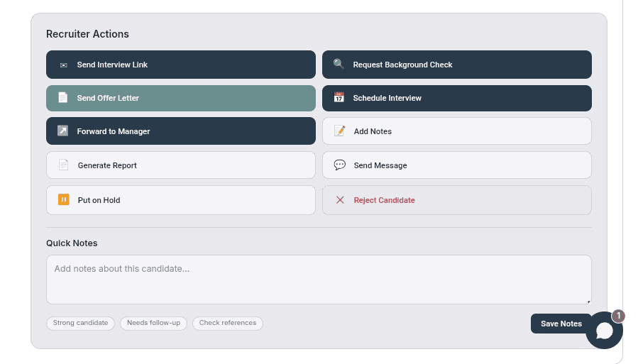Viewport: 638px width, 364px height.
Task: Click the red X icon on Reject Candidate
Action: coord(340,200)
